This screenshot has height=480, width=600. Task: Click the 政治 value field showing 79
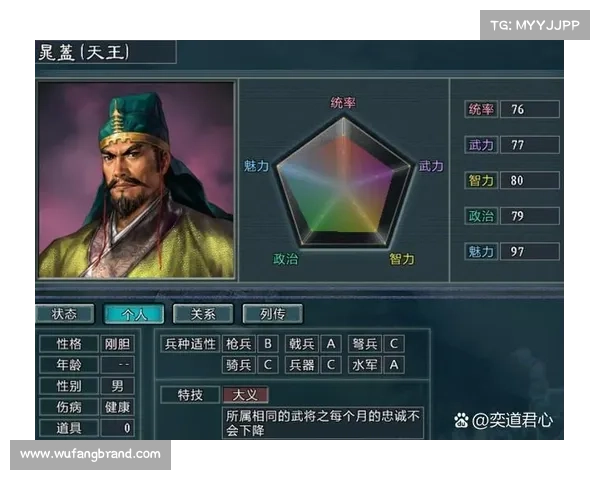(530, 216)
